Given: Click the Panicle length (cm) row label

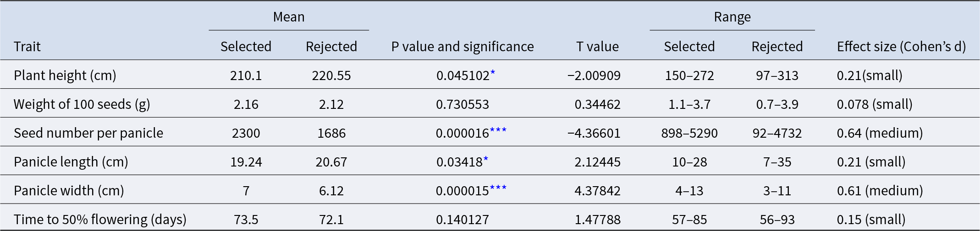Looking at the screenshot, I should click(71, 161).
